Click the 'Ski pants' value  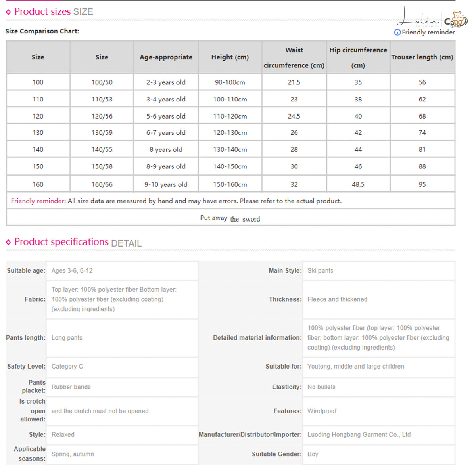pos(320,271)
